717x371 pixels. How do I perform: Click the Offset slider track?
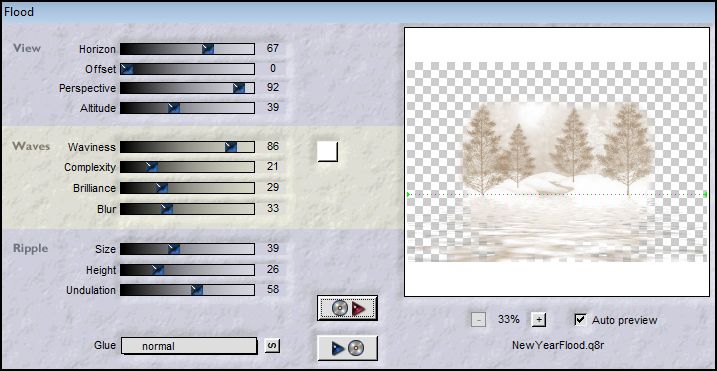[187, 69]
